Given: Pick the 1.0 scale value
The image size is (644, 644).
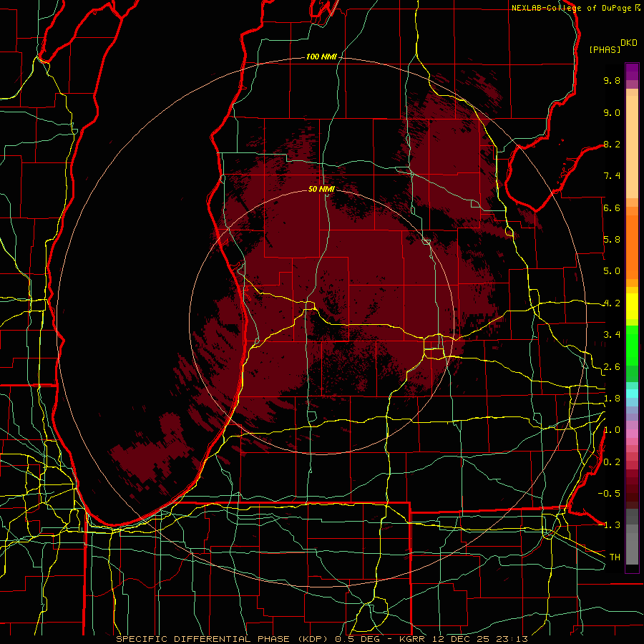Looking at the screenshot, I should click(612, 430).
